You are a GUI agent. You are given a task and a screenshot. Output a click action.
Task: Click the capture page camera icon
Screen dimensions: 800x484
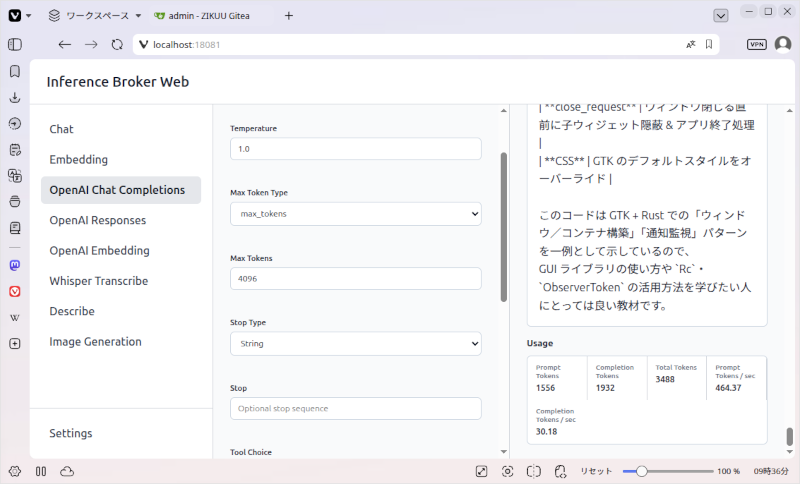coord(507,471)
